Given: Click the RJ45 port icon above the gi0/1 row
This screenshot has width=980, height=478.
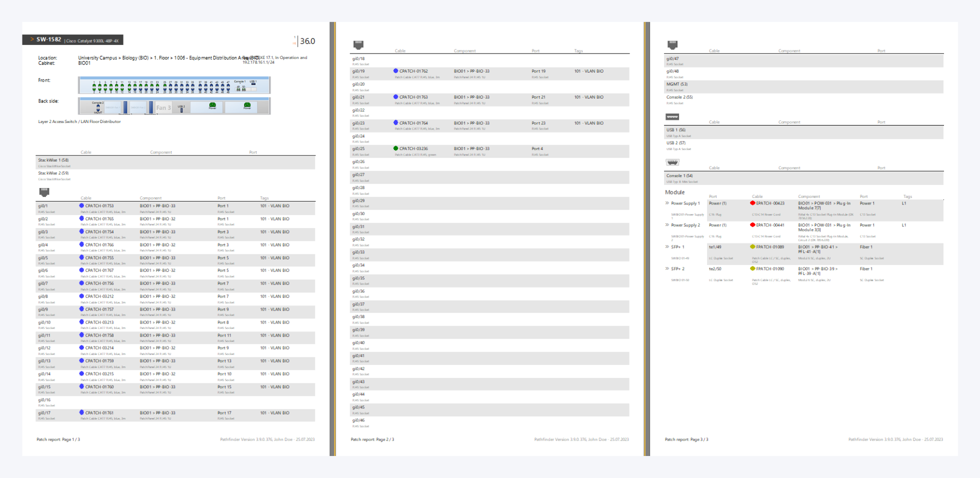Looking at the screenshot, I should pos(44,192).
